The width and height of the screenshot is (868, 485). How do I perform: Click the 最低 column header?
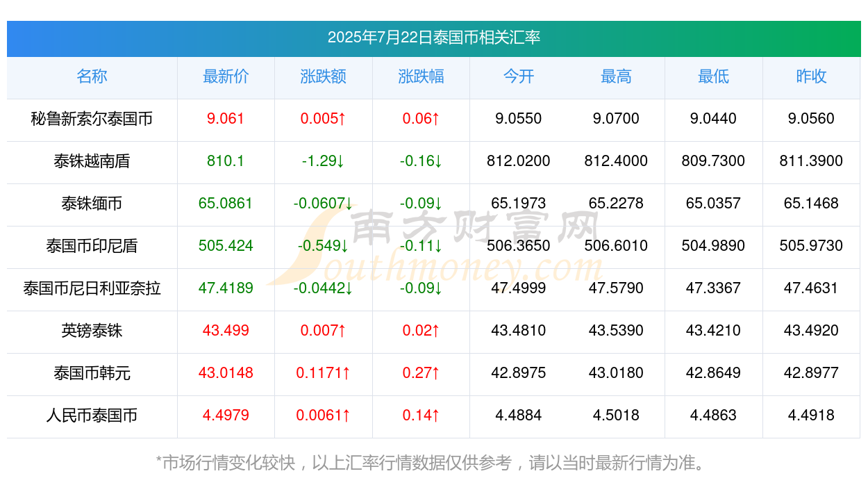pyautogui.click(x=713, y=76)
